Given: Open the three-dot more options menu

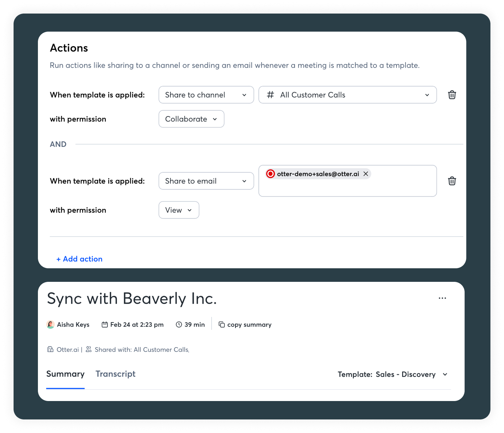Looking at the screenshot, I should click(x=442, y=298).
